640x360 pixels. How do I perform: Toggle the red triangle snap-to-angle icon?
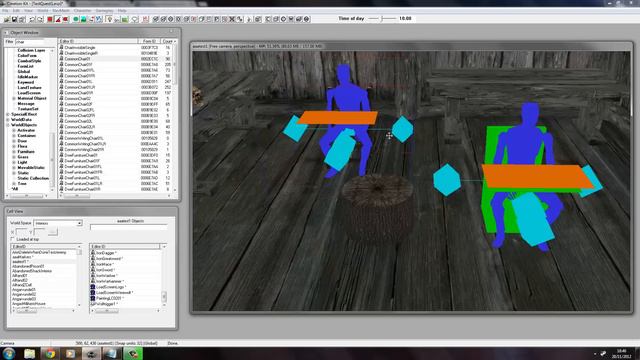point(58,19)
